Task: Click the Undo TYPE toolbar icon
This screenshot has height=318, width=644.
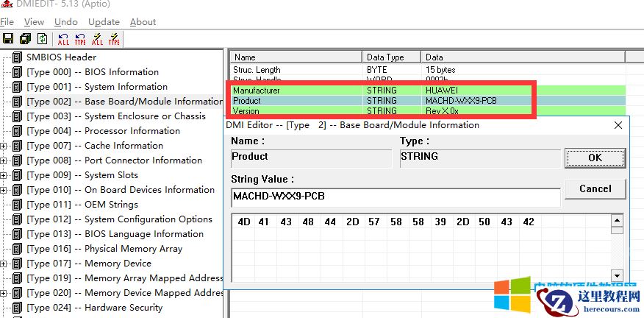Action: coord(80,38)
